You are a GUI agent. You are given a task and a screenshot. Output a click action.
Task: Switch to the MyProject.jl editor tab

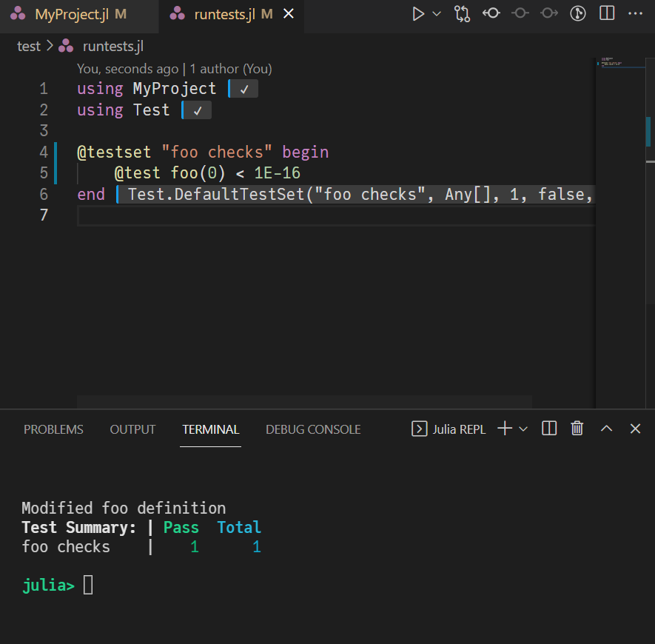click(x=71, y=13)
